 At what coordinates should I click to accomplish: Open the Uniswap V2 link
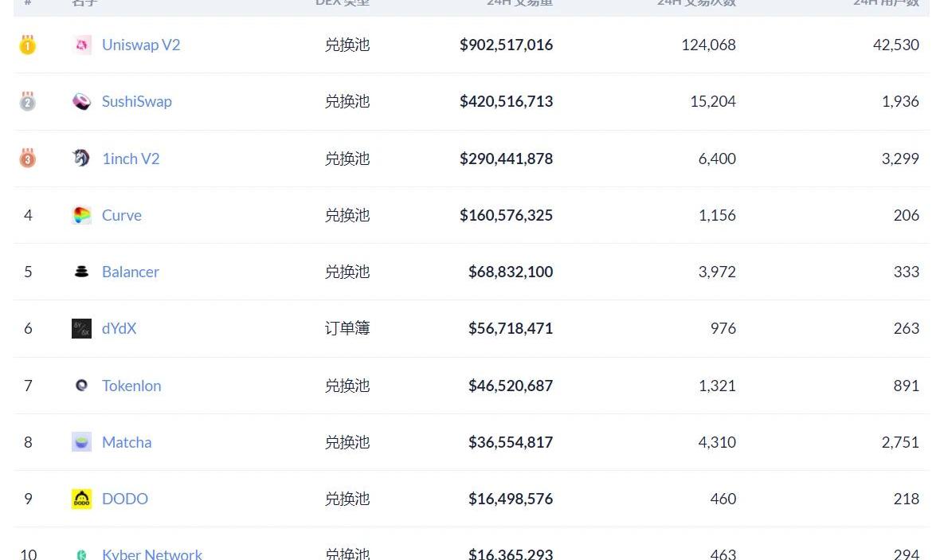point(141,45)
